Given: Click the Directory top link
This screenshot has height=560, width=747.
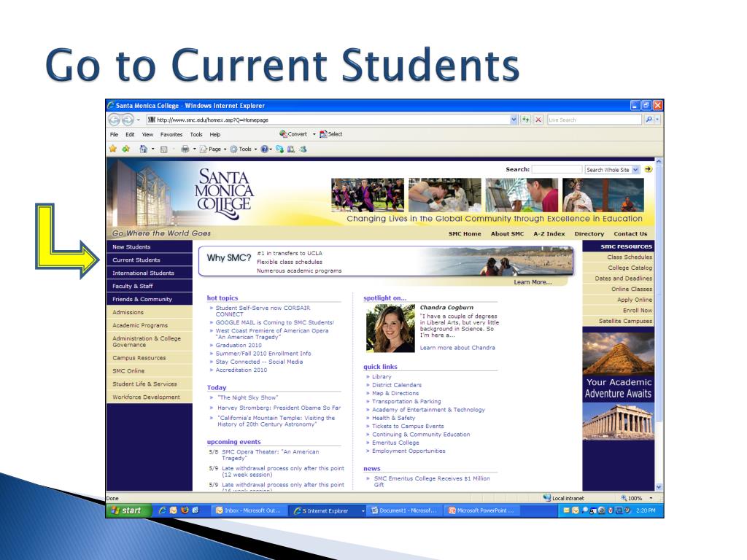Looking at the screenshot, I should pyautogui.click(x=589, y=234).
